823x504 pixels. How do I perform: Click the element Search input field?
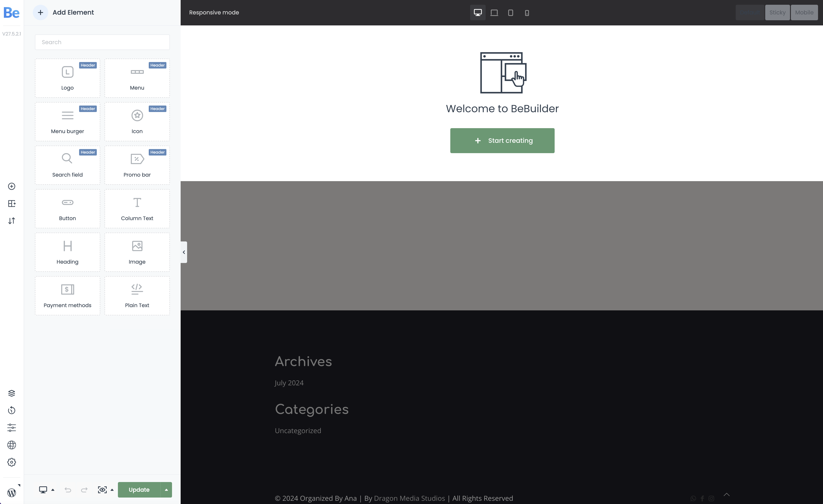[102, 42]
